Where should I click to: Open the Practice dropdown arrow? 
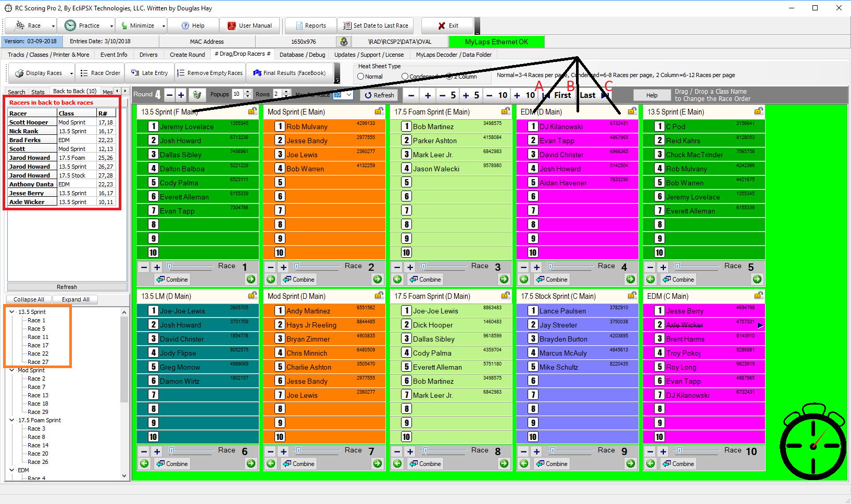tap(111, 26)
